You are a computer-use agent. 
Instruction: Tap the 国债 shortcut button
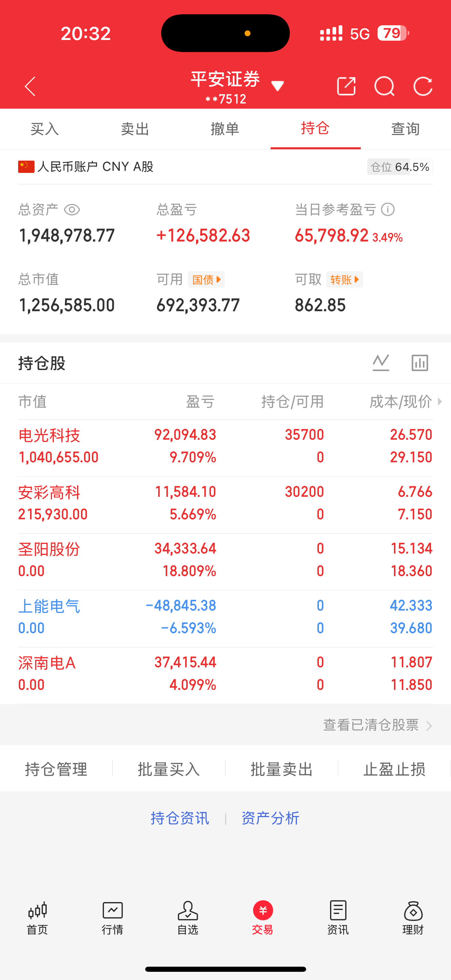206,280
